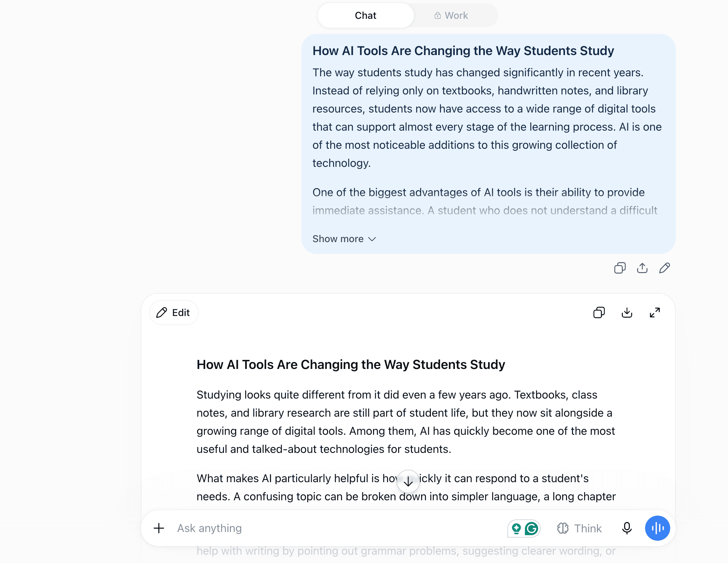Click the plus attachment icon
Image resolution: width=728 pixels, height=563 pixels.
click(159, 528)
